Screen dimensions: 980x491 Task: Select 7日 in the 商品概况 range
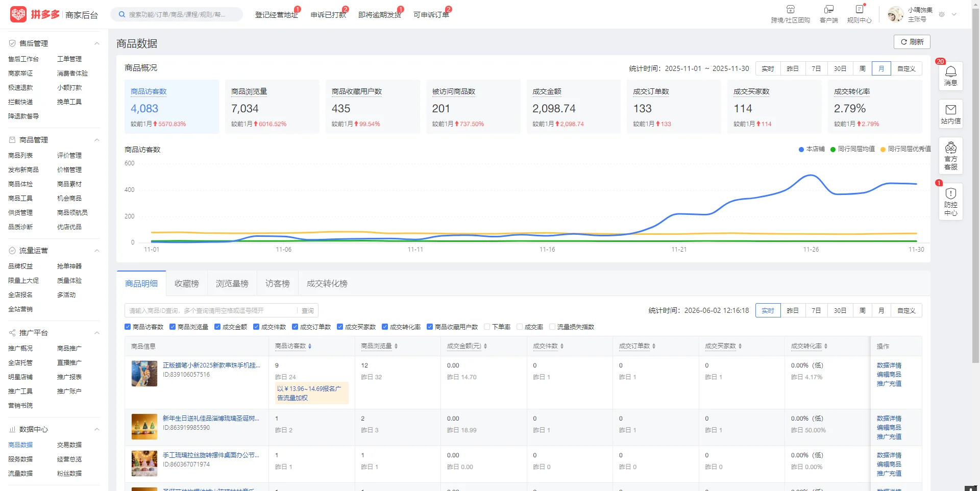click(816, 68)
